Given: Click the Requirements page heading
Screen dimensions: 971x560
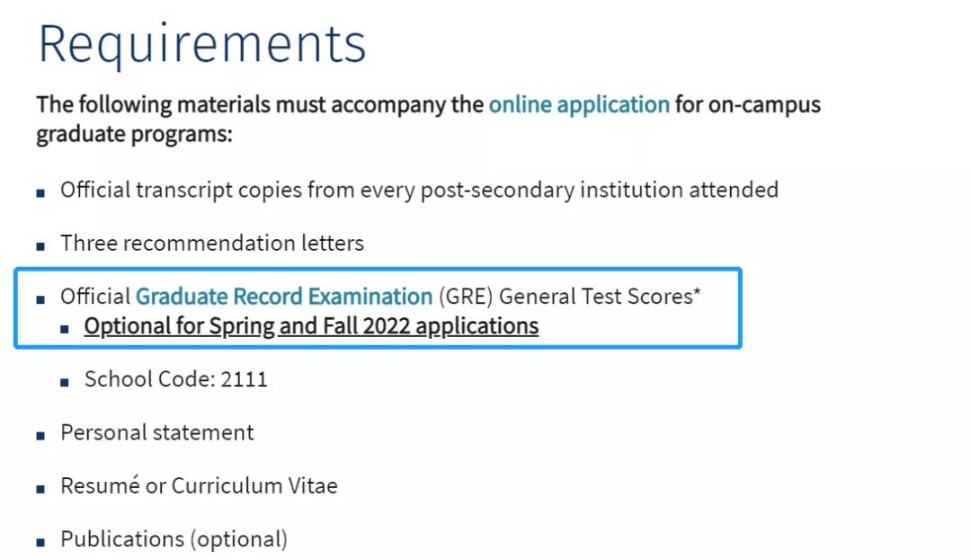Looking at the screenshot, I should click(202, 45).
